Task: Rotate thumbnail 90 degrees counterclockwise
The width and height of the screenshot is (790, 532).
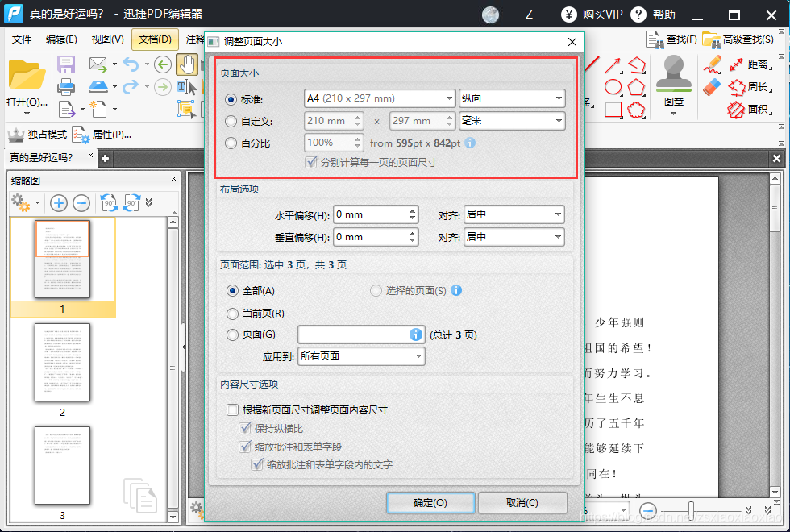Action: coord(109,203)
